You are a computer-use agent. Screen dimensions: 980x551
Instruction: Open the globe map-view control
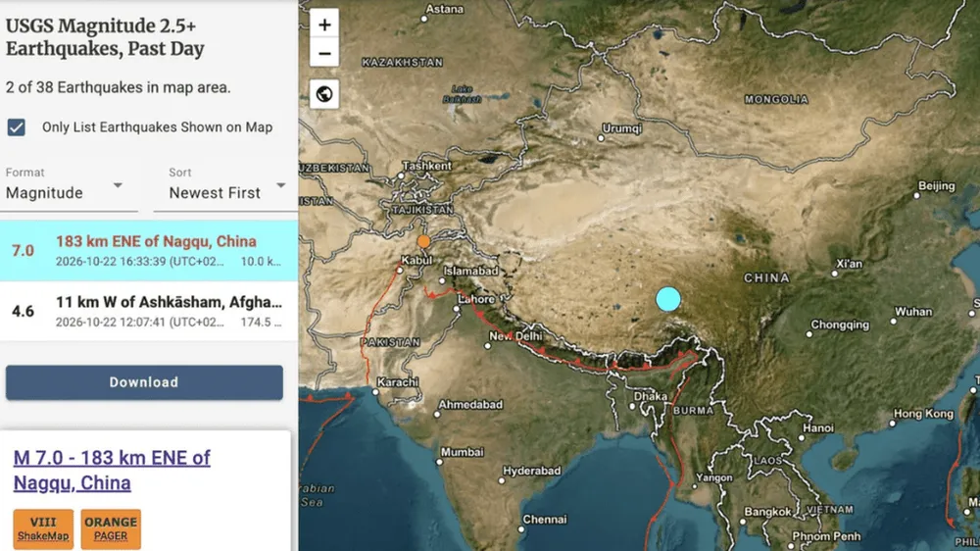(x=324, y=94)
